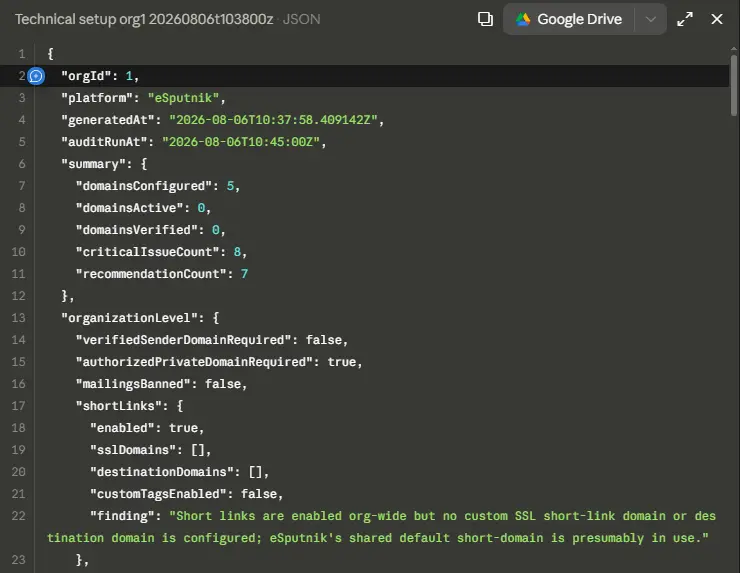Screen dimensions: 740x573
Task: Click the auditRunAt value "2026-08-06T10:45:00Z"
Action: 241,142
